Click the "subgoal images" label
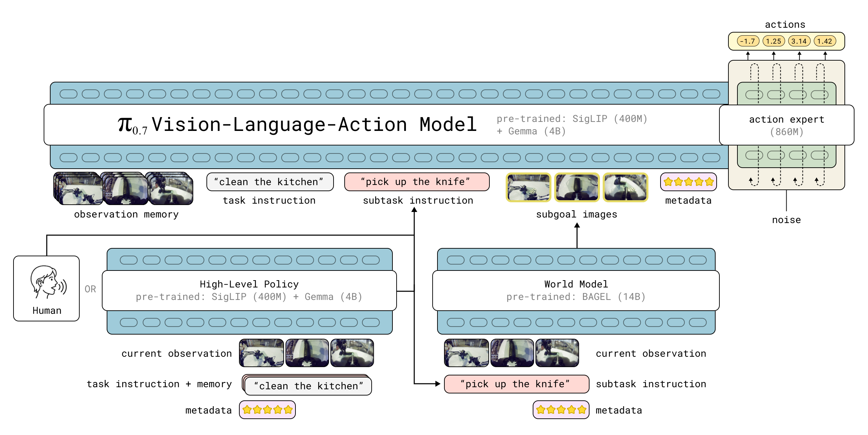Viewport: 868px width, 435px height. click(x=576, y=214)
